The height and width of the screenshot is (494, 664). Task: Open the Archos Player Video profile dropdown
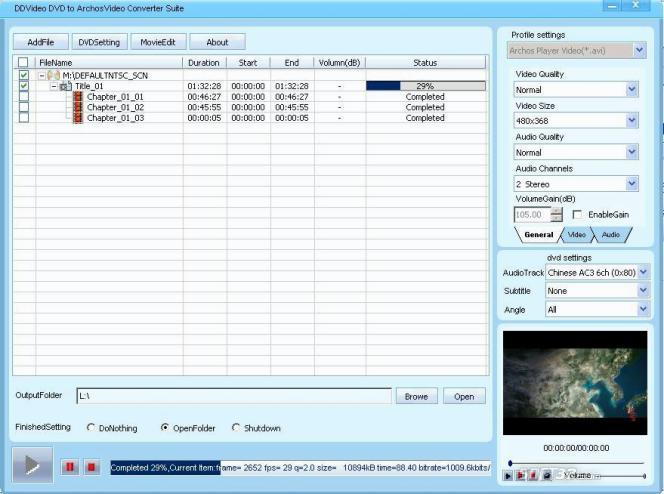coord(639,50)
